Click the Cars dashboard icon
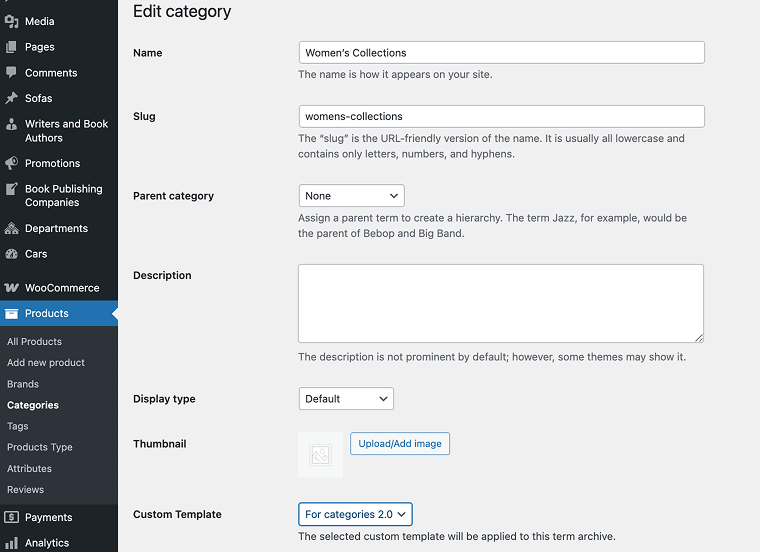The width and height of the screenshot is (760, 552). click(x=11, y=253)
